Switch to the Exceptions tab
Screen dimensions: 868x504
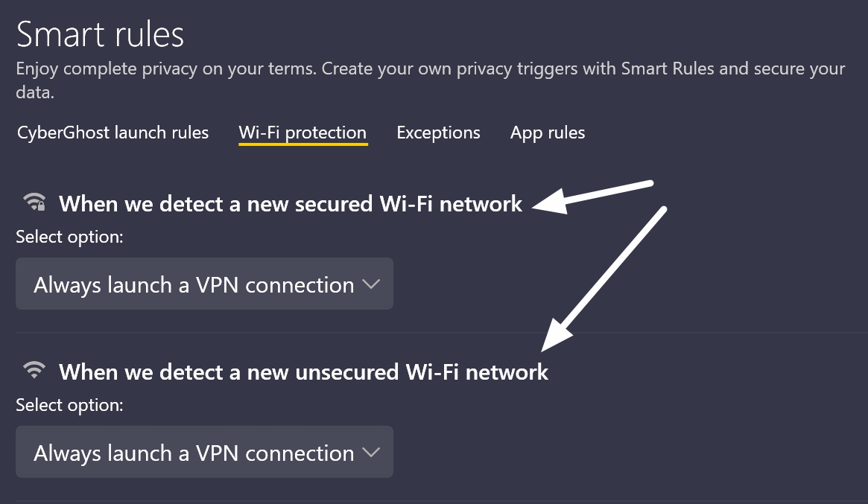(438, 133)
